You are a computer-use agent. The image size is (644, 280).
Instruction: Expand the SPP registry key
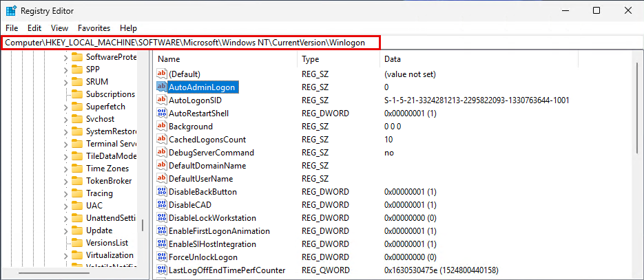(65, 69)
